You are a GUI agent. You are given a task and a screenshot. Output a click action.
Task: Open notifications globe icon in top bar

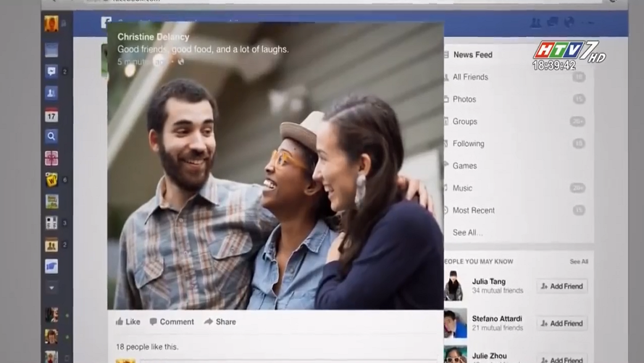[569, 22]
